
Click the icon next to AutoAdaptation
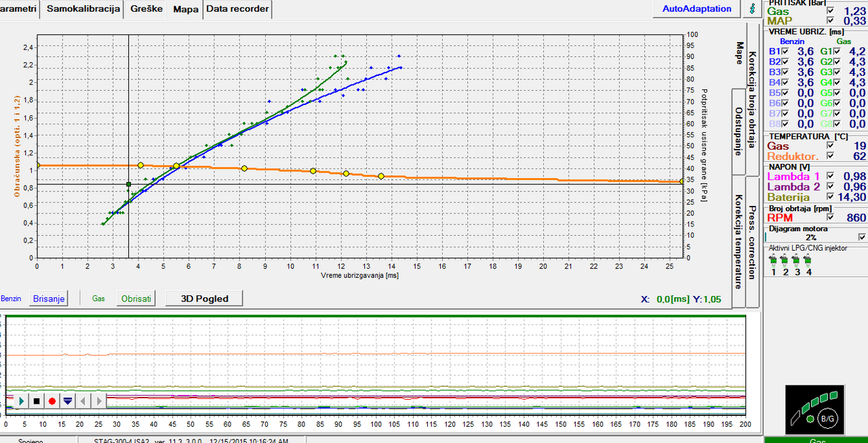752,9
